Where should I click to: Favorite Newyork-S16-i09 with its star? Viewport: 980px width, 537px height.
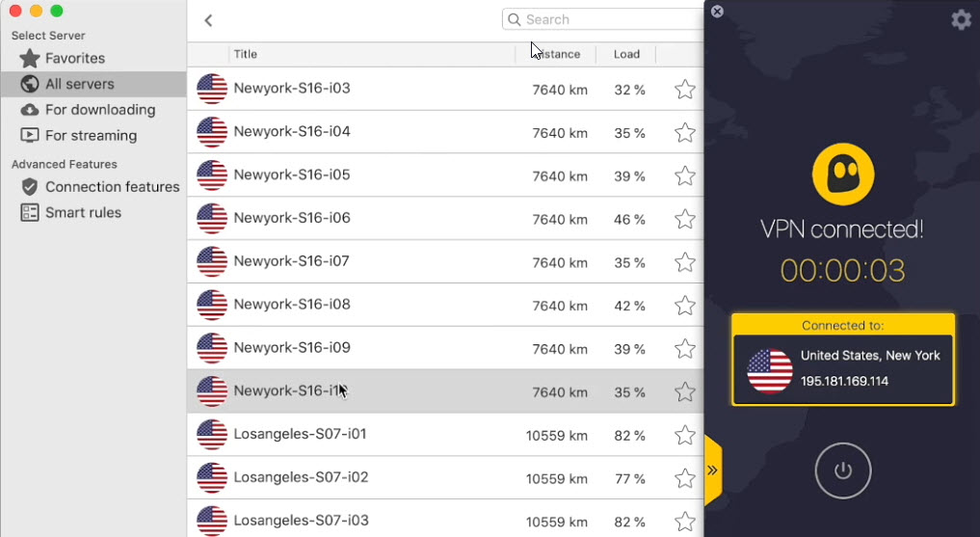[x=685, y=348]
